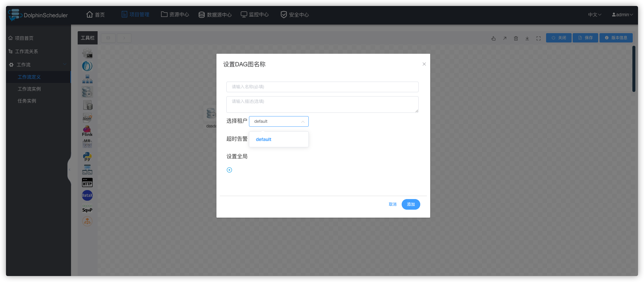The image size is (644, 282).
Task: Click the download DAG icon
Action: click(527, 38)
